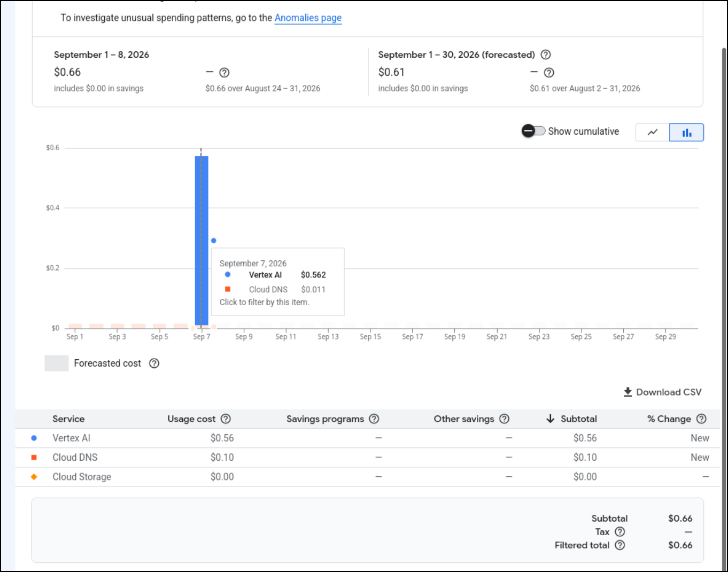This screenshot has width=728, height=572.
Task: Download CSV of cost table
Action: [x=662, y=392]
